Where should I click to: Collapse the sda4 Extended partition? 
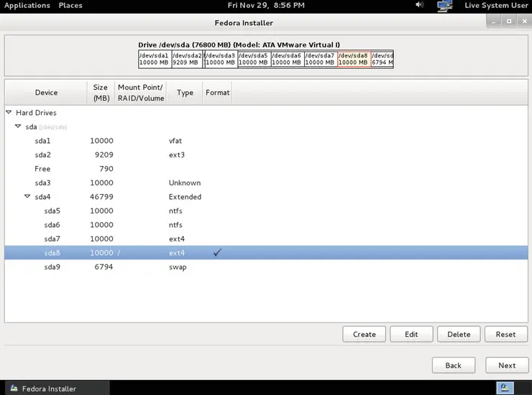coord(27,197)
